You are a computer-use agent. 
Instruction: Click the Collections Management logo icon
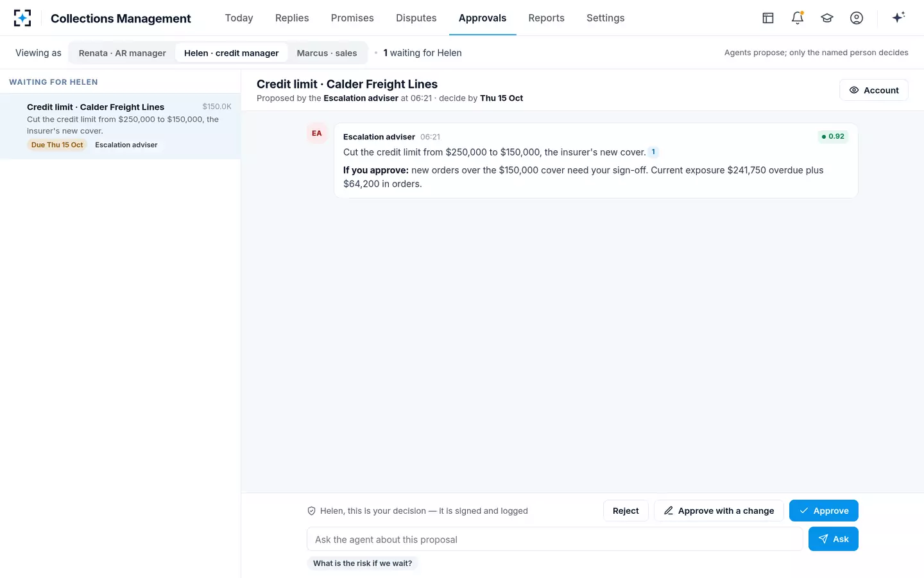pos(22,18)
